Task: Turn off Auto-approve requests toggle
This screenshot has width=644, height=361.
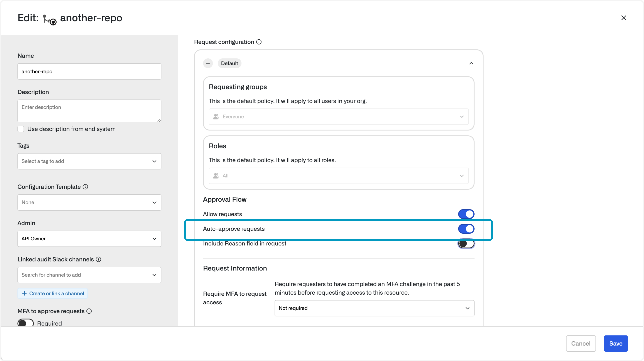Action: coord(466,229)
